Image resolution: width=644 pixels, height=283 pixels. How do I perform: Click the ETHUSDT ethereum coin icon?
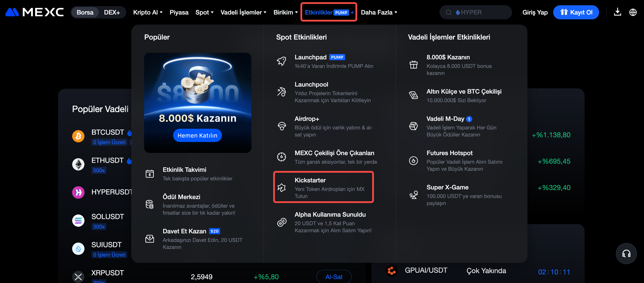pos(78,164)
